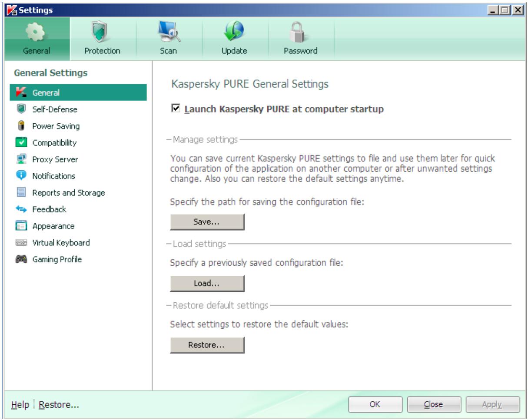This screenshot has height=420, width=528.
Task: Click the OK button
Action: [375, 404]
